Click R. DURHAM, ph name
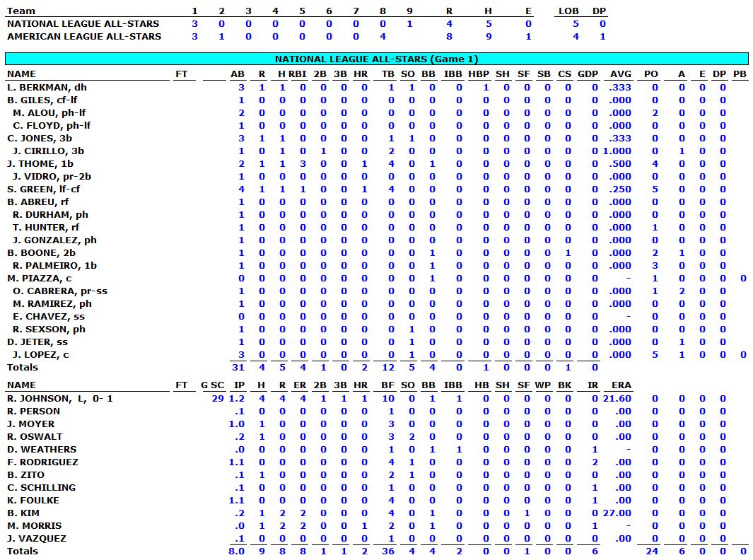This screenshot has height=560, width=753. click(x=50, y=215)
